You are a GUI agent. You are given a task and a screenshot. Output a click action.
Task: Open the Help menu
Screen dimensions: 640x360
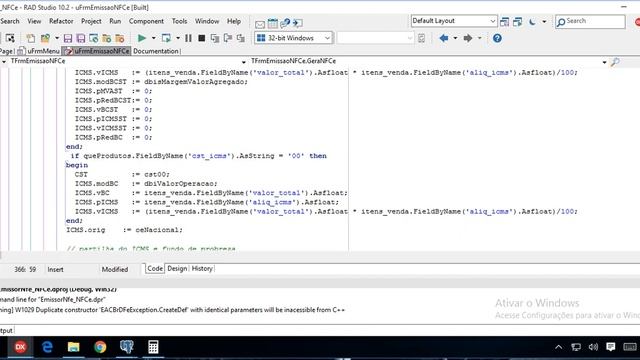pos(234,21)
